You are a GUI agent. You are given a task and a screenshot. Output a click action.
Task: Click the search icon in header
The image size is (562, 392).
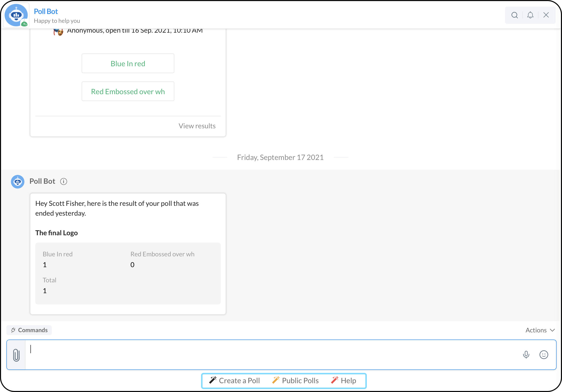(x=514, y=15)
